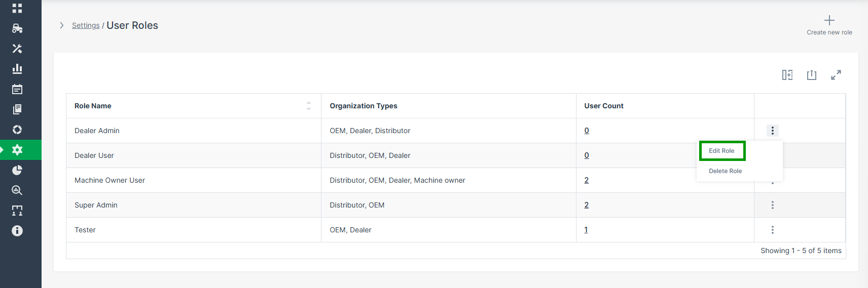Click the pie chart sidebar icon
The width and height of the screenshot is (868, 288).
[x=17, y=170]
